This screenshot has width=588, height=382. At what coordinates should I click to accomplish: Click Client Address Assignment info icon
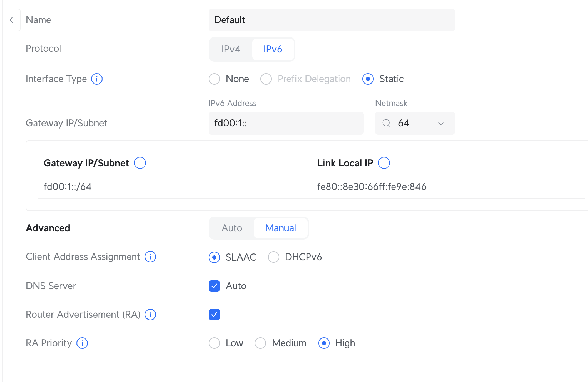(x=150, y=257)
